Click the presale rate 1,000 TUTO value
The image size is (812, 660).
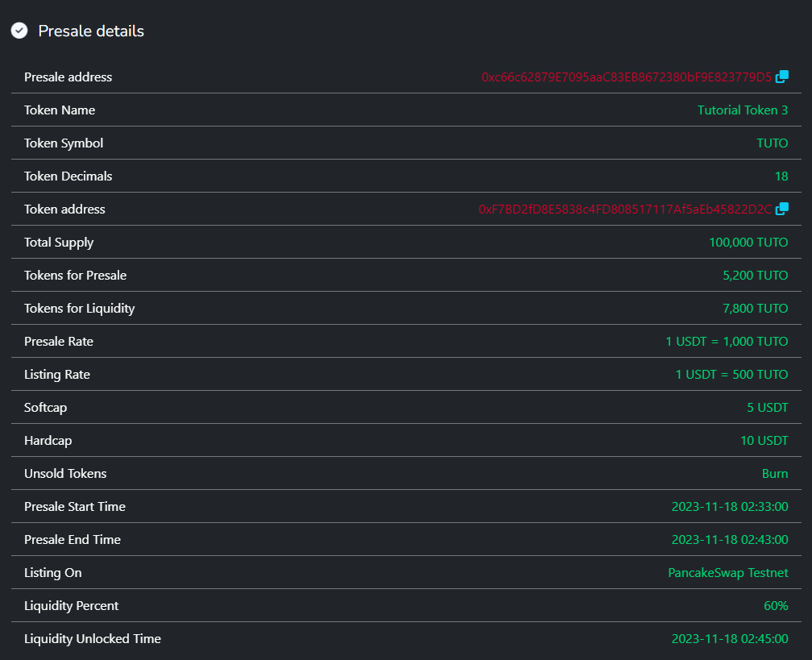point(727,342)
